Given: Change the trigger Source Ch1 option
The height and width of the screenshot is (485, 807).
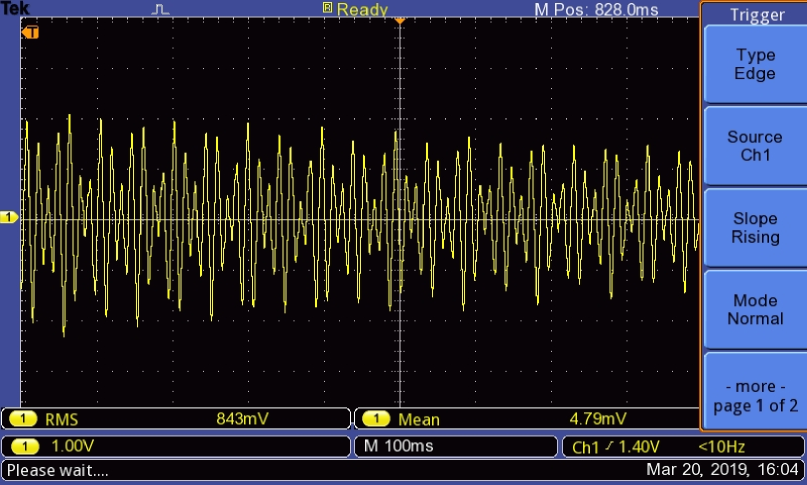Looking at the screenshot, I should coord(754,147).
